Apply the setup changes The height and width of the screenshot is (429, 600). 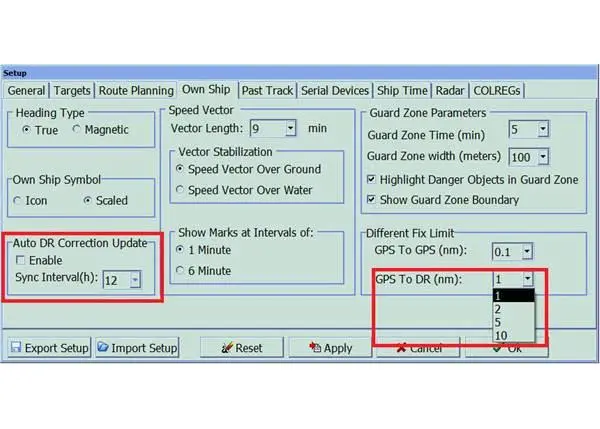(x=330, y=347)
